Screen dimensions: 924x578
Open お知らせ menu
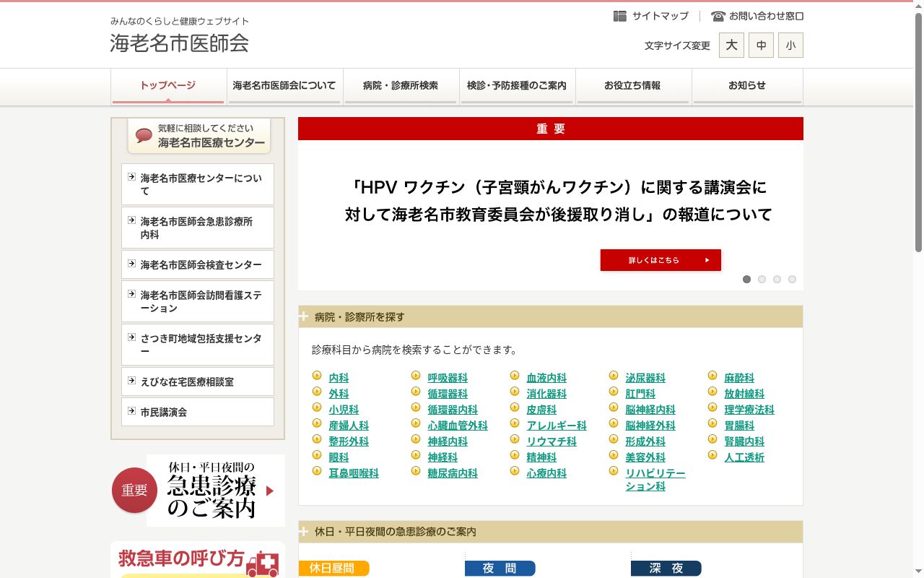coord(747,86)
